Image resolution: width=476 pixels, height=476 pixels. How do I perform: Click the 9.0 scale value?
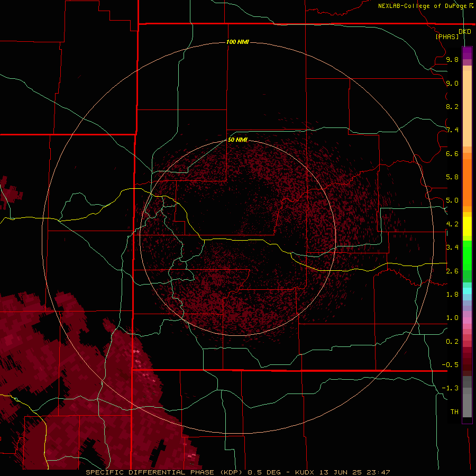452,83
